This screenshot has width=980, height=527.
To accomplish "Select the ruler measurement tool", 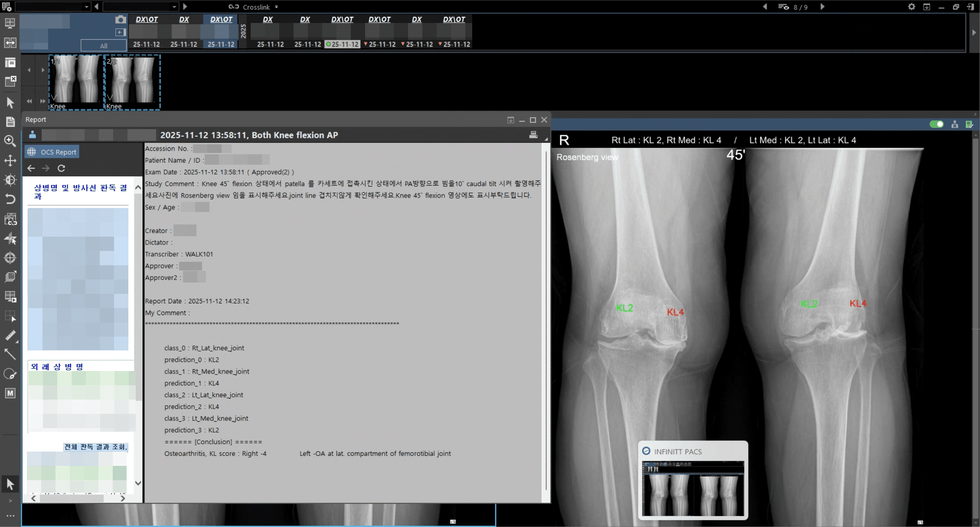I will [10, 335].
